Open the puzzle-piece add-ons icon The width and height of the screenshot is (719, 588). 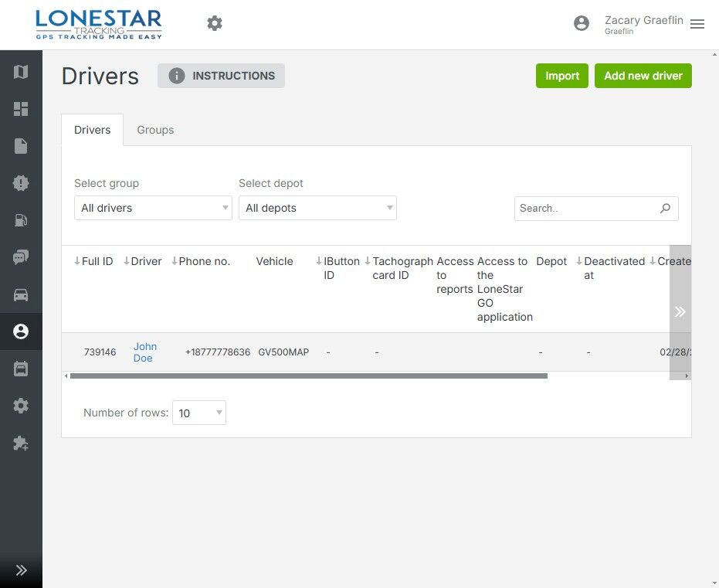[21, 444]
